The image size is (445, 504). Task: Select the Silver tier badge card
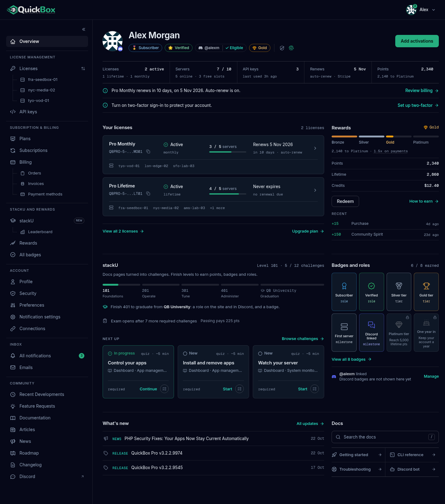coord(399,292)
